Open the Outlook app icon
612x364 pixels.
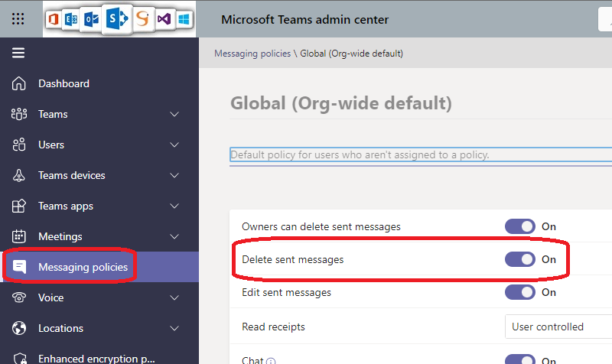tap(91, 18)
